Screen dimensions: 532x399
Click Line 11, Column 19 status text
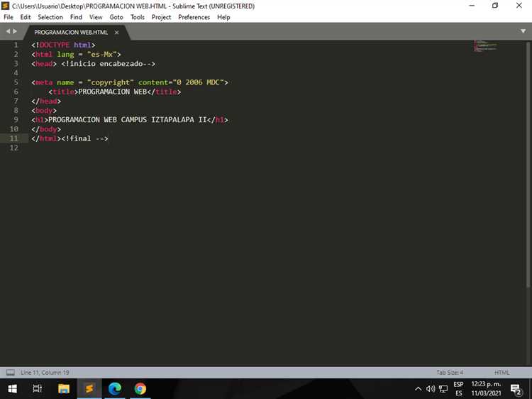[45, 373]
